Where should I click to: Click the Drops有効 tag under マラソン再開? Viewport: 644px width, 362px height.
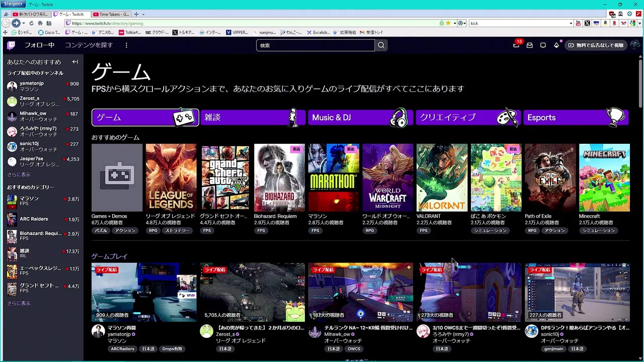pyautogui.click(x=172, y=349)
